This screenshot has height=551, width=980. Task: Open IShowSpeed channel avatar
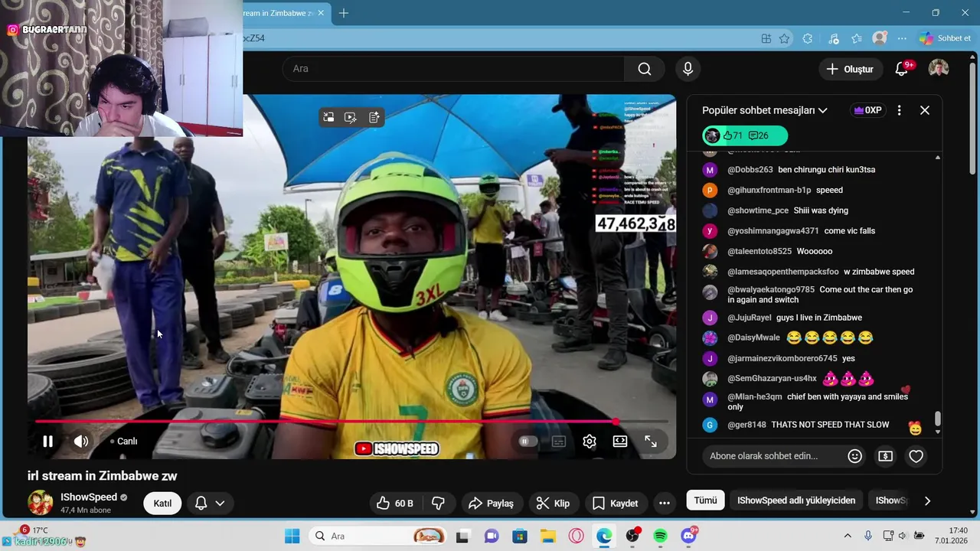click(41, 503)
